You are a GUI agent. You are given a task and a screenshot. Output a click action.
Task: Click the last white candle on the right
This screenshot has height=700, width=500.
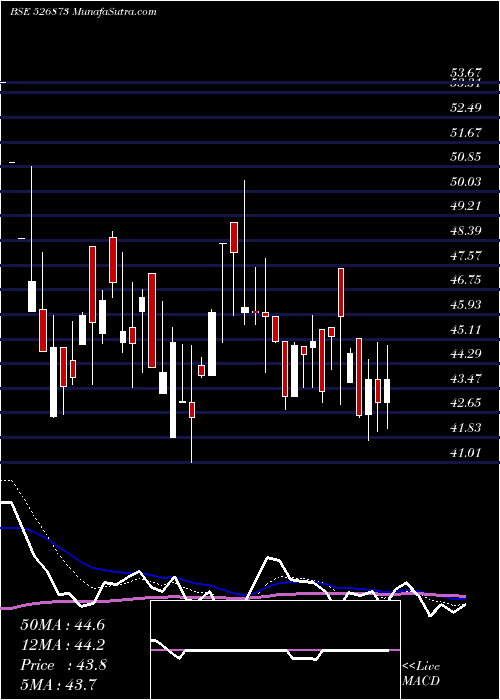coord(387,391)
